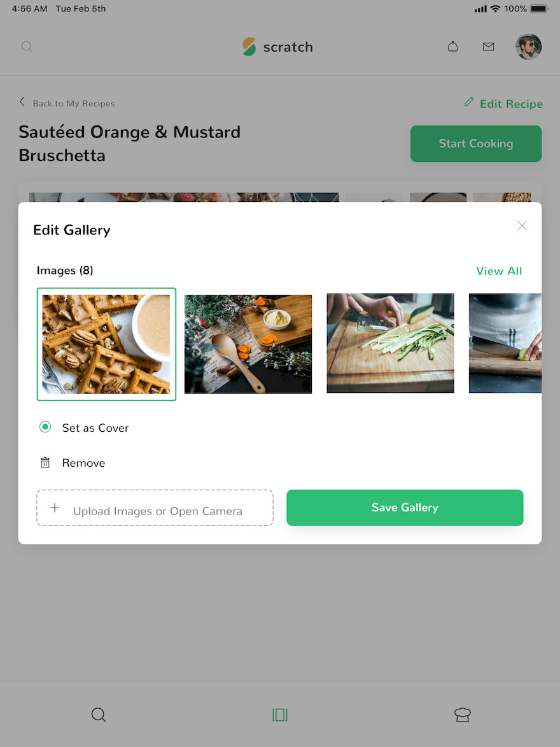This screenshot has height=747, width=560.
Task: Click the Save Gallery button
Action: 405,508
